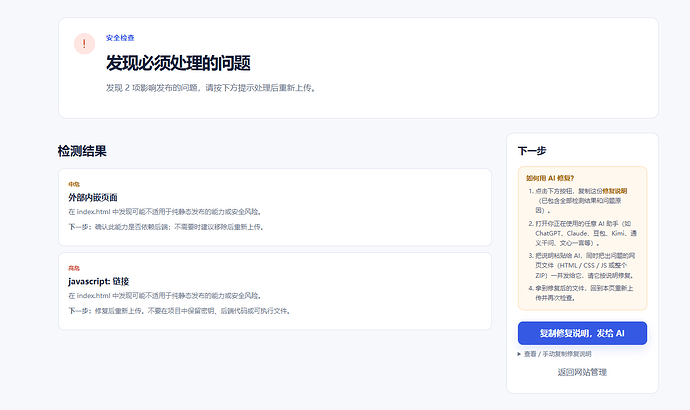Image resolution: width=690 pixels, height=410 pixels.
Task: Click the red exclamation warning icon
Action: click(84, 44)
